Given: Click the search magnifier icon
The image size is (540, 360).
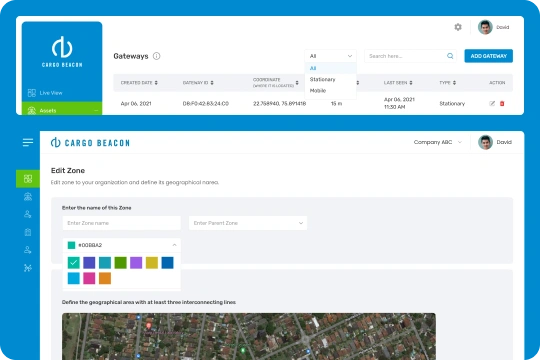Looking at the screenshot, I should point(450,56).
